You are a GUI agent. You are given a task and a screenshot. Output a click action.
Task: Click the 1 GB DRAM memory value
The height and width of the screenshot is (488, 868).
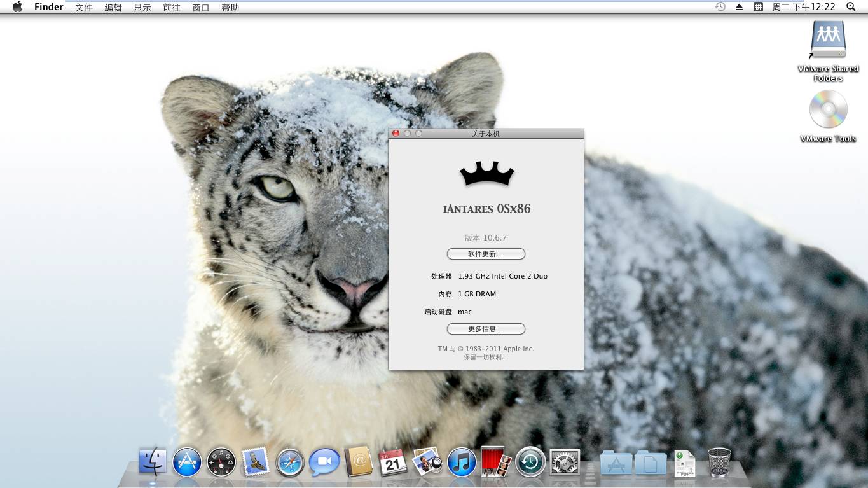tap(477, 294)
